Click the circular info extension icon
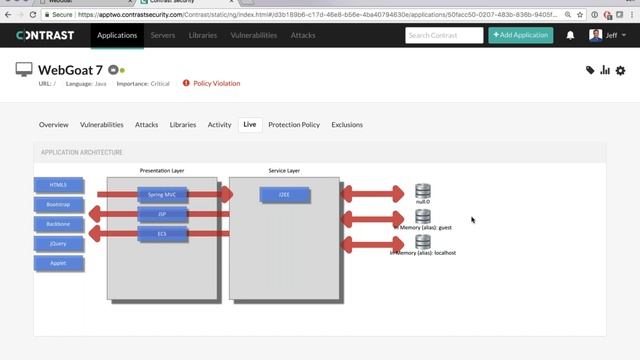This screenshot has height=360, width=640. coord(595,15)
